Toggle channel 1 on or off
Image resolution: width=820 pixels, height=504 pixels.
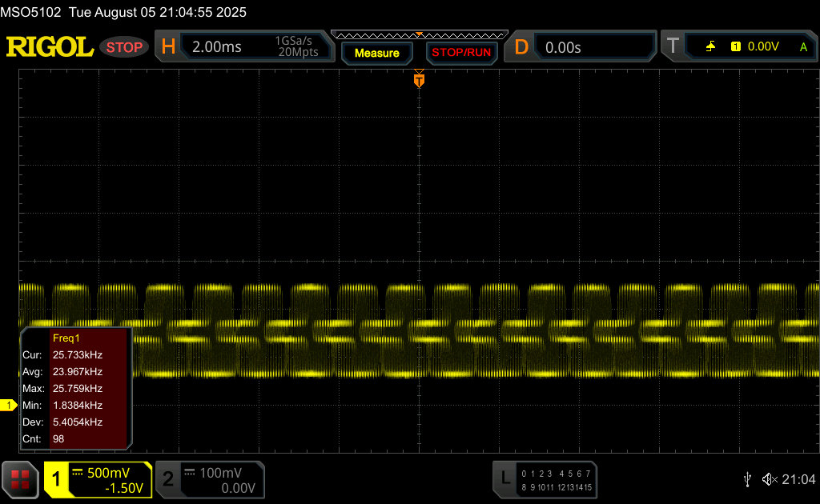coord(58,479)
